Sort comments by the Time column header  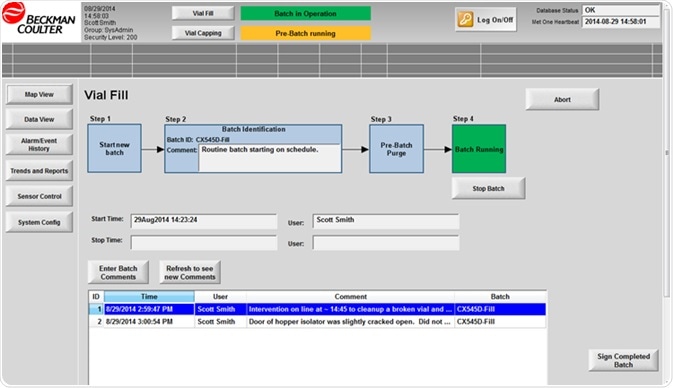[x=149, y=297]
